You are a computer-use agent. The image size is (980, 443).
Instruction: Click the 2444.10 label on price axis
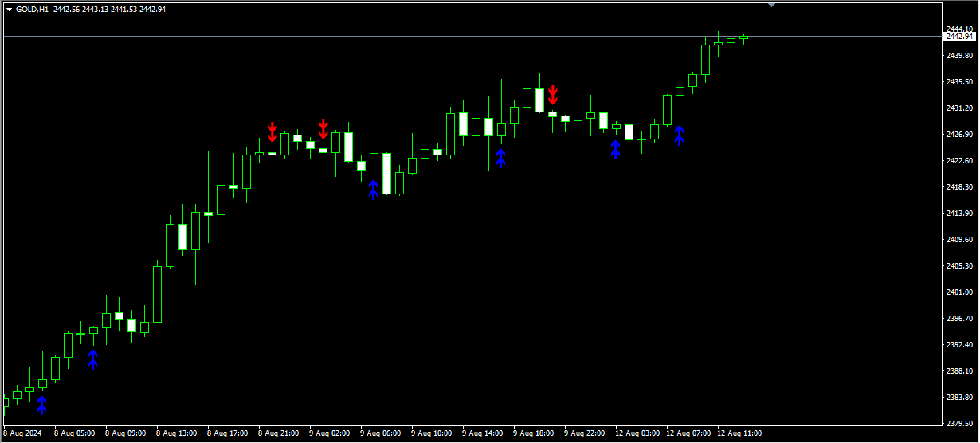[959, 29]
